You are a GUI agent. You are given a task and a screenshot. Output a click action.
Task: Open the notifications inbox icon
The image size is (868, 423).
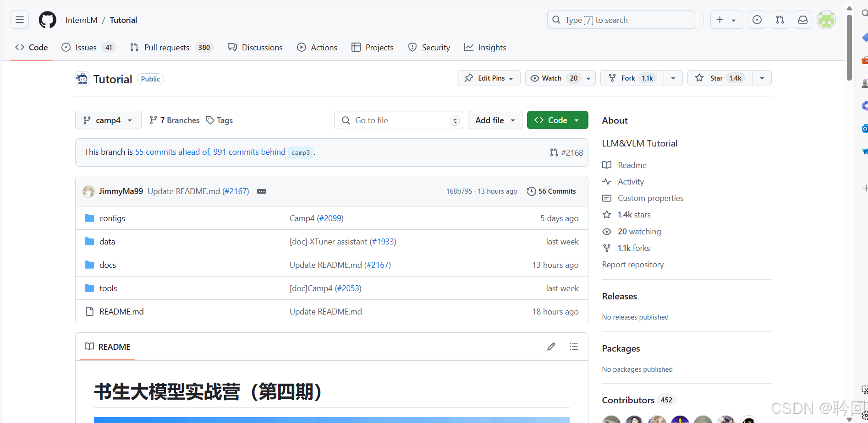802,20
